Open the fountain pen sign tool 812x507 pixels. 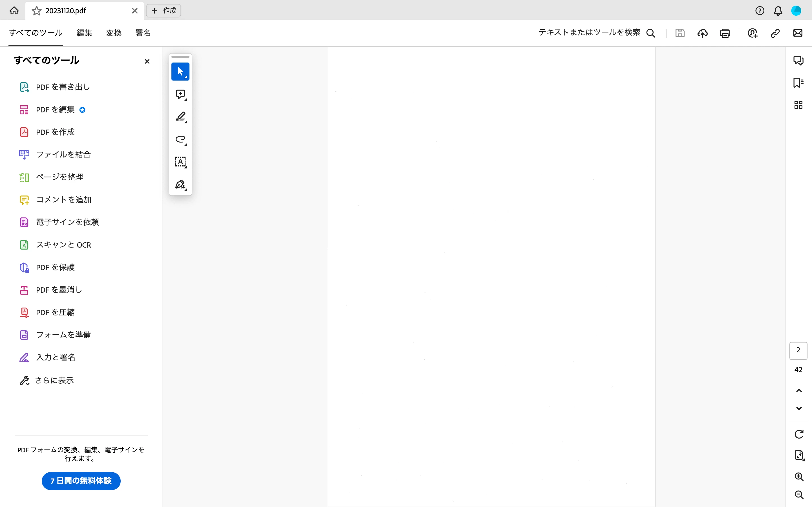pyautogui.click(x=180, y=184)
